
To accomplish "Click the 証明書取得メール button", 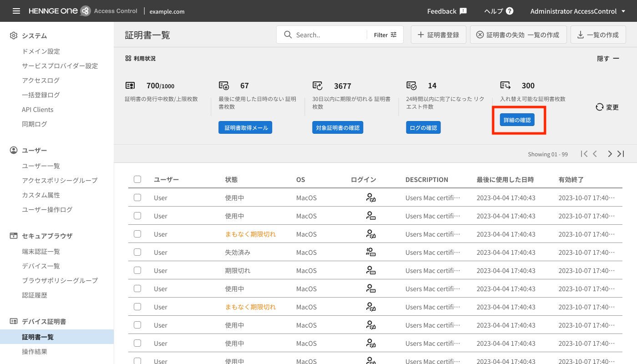I will coord(245,128).
